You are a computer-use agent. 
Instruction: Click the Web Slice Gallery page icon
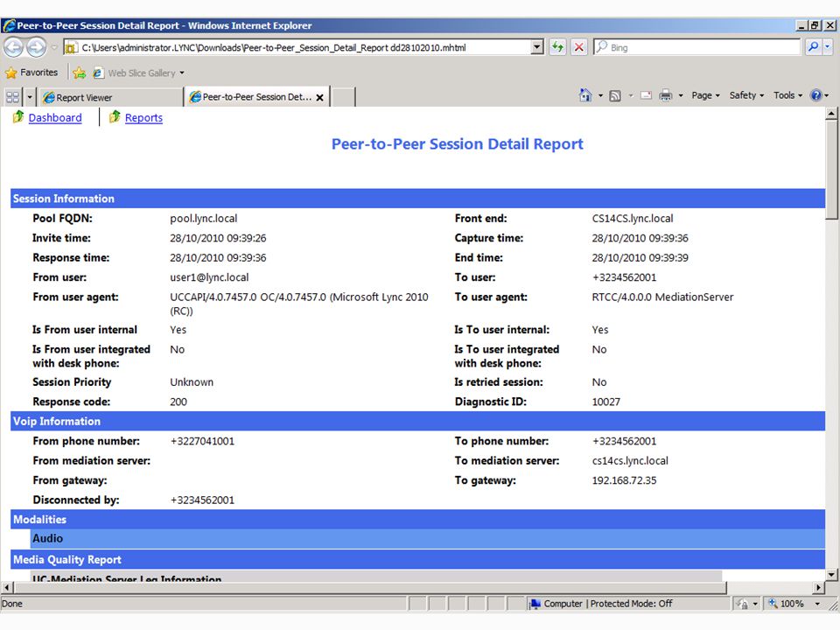[x=97, y=73]
